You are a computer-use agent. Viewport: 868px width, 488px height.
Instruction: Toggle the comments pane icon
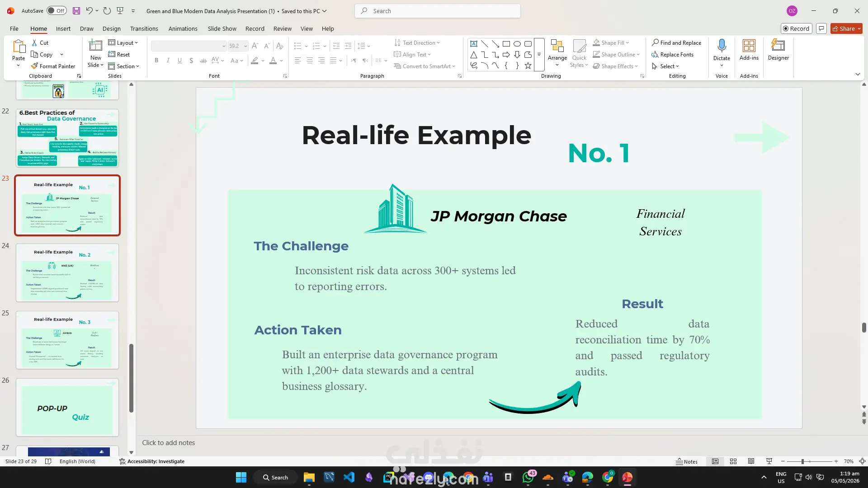tap(821, 28)
